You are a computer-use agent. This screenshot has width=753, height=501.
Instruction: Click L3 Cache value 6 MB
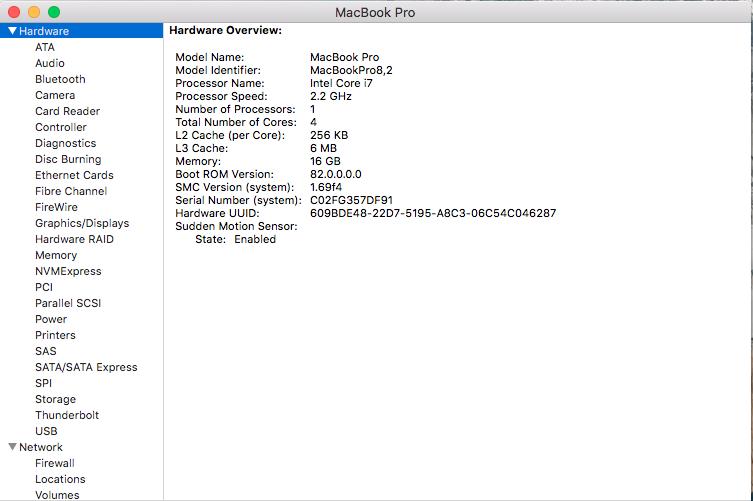click(323, 148)
